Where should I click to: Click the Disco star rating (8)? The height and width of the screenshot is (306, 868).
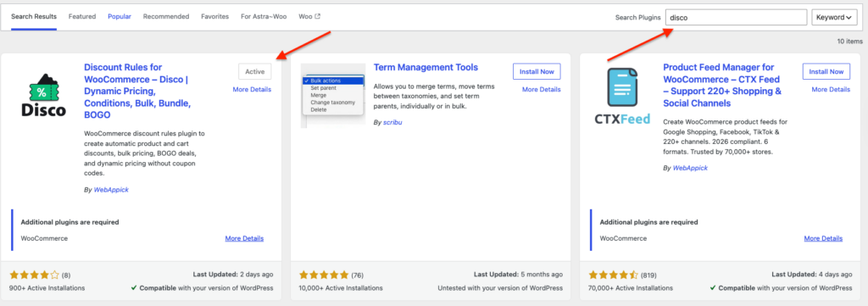pos(34,275)
